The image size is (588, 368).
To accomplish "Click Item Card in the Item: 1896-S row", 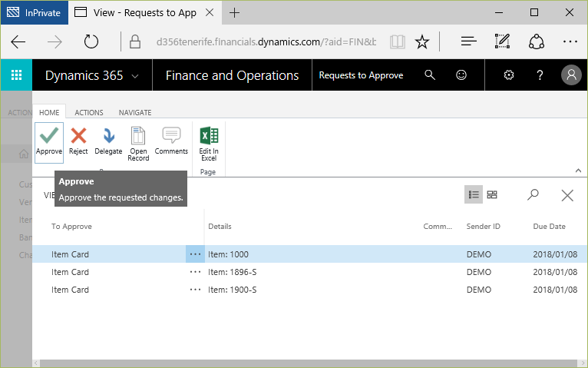I will pyautogui.click(x=70, y=272).
